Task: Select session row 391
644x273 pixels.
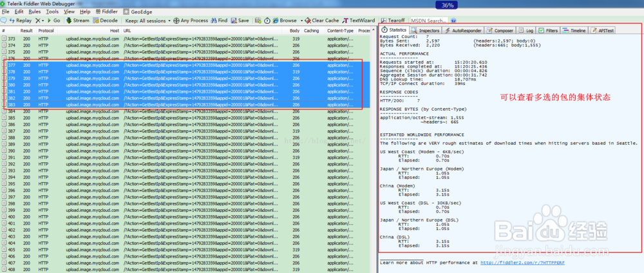Action: 185,157
